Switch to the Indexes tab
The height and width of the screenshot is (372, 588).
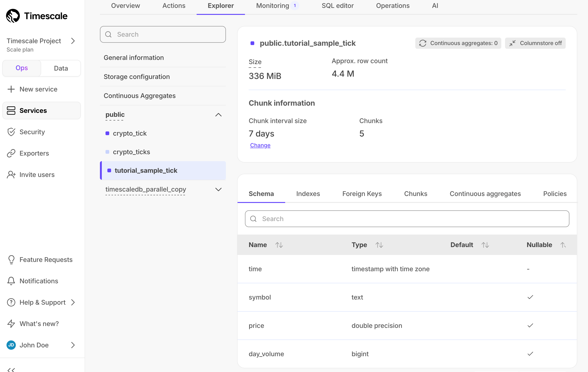pyautogui.click(x=308, y=194)
